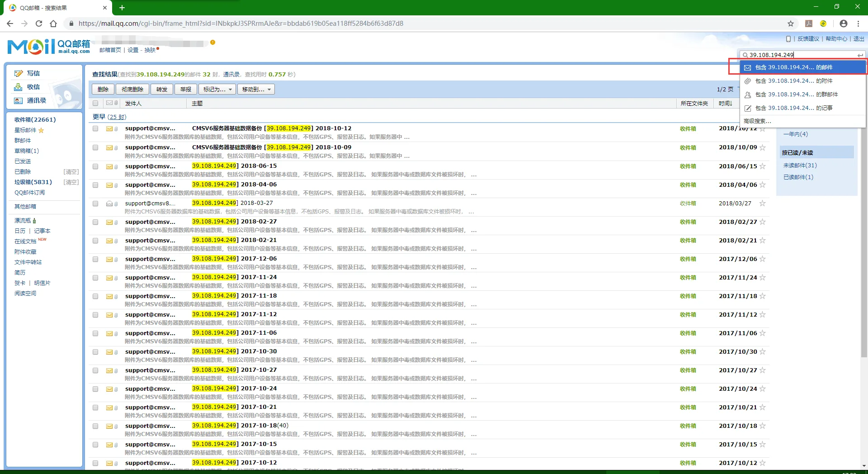This screenshot has height=474, width=868.
Task: Open a new browser tab with the plus icon
Action: tap(122, 8)
